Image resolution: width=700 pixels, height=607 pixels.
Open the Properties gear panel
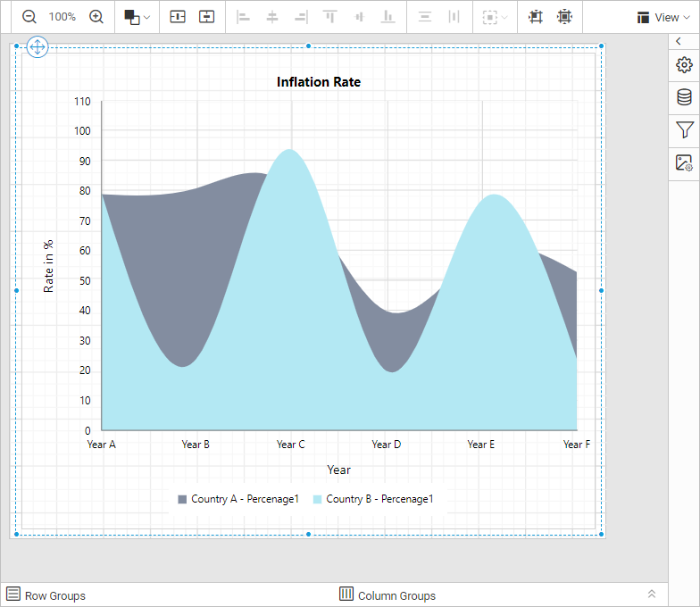(x=684, y=65)
